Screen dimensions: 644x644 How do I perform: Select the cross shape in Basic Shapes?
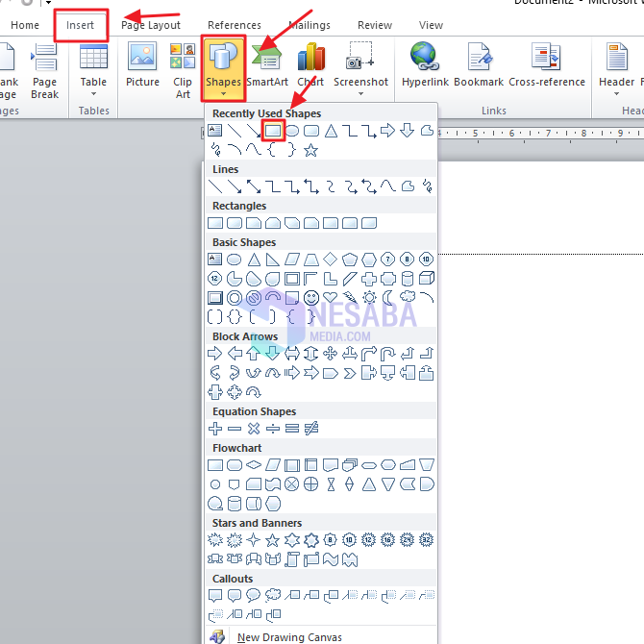tap(369, 279)
